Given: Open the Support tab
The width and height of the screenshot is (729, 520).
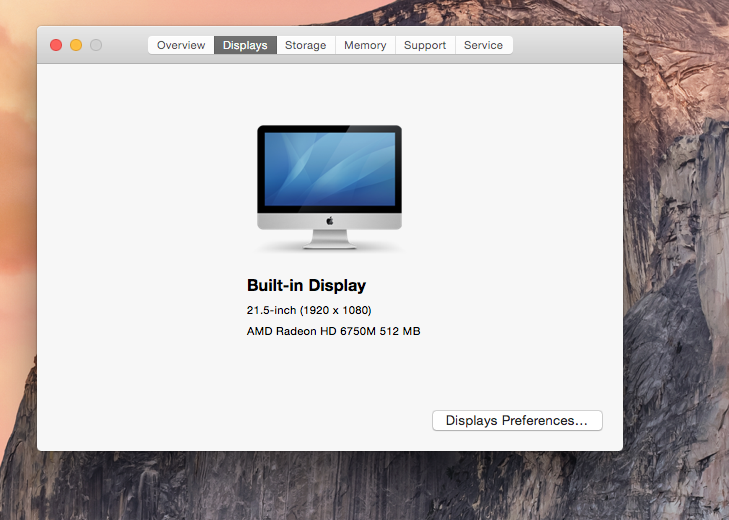Looking at the screenshot, I should tap(425, 45).
